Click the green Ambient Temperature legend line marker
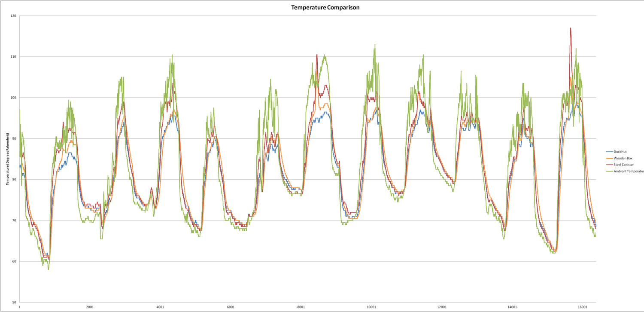This screenshot has height=312, width=644. 609,171
